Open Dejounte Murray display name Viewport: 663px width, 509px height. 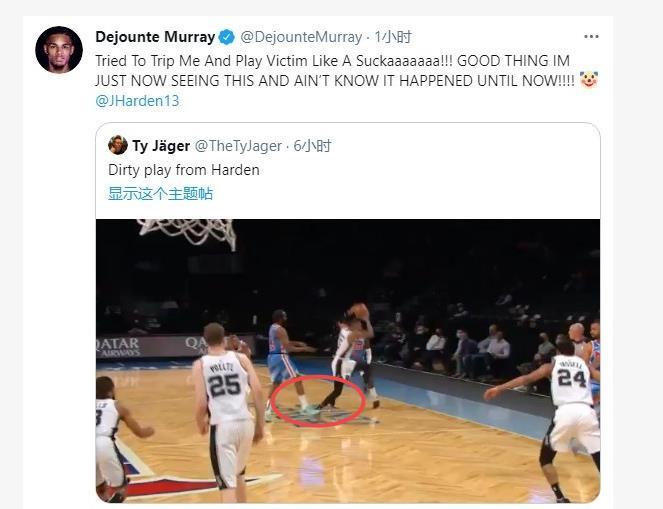pyautogui.click(x=155, y=37)
